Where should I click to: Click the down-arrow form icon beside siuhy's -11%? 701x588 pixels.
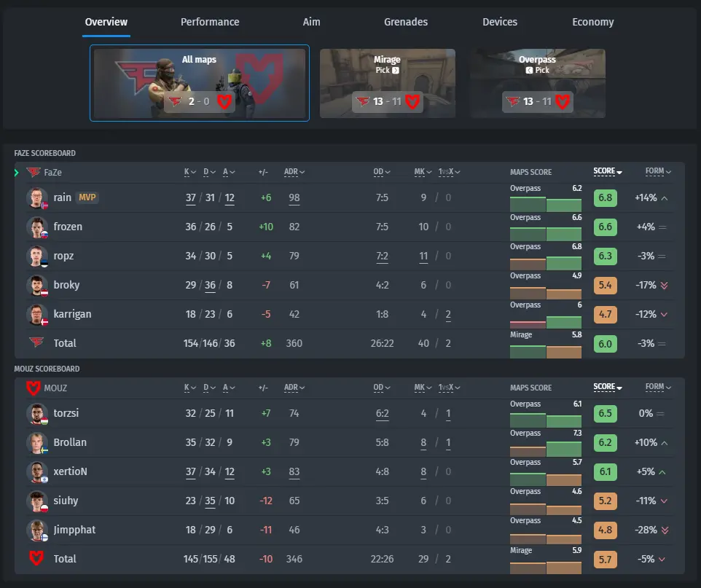pyautogui.click(x=665, y=501)
